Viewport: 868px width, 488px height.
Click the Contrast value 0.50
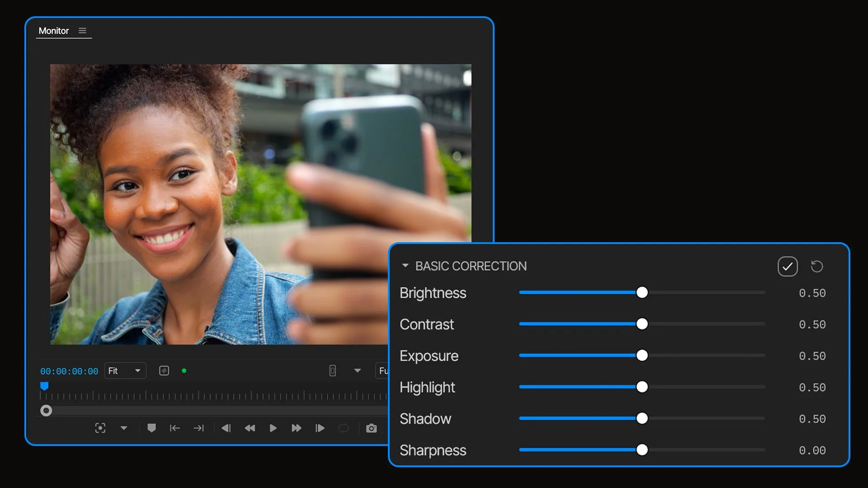click(812, 325)
